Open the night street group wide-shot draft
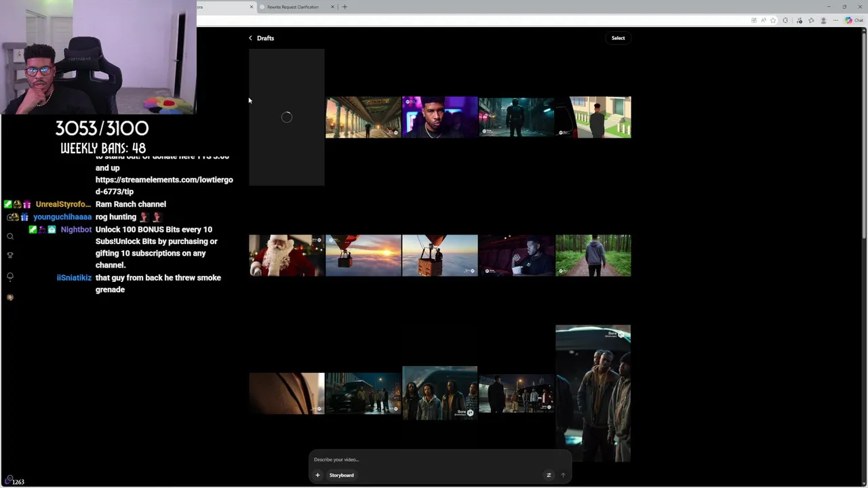The width and height of the screenshot is (868, 488). (x=516, y=393)
